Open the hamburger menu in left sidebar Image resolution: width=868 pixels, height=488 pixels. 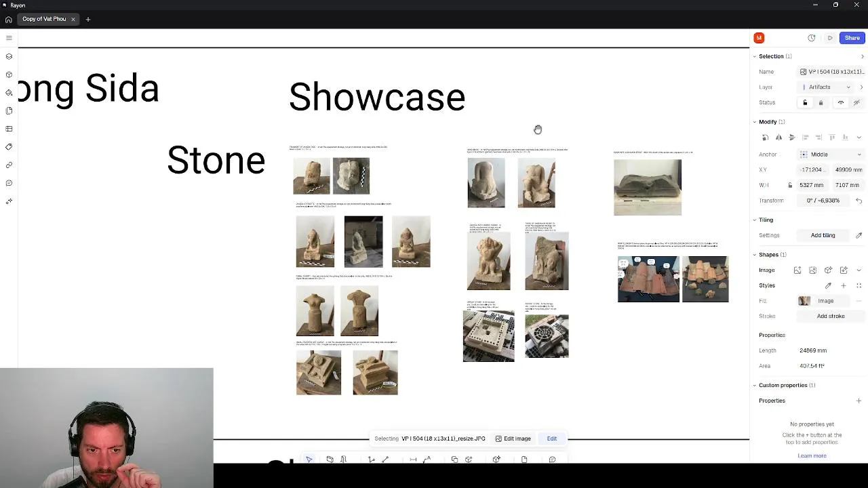coord(9,38)
